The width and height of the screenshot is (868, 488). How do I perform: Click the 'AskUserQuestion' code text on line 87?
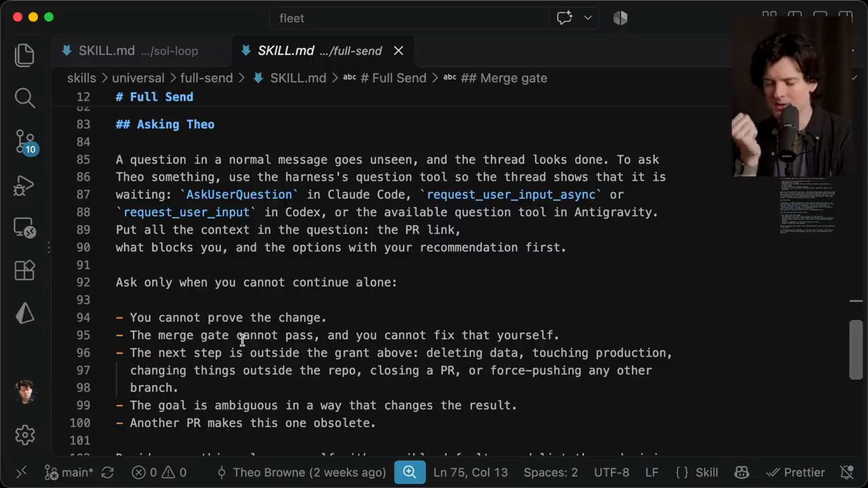click(x=239, y=195)
